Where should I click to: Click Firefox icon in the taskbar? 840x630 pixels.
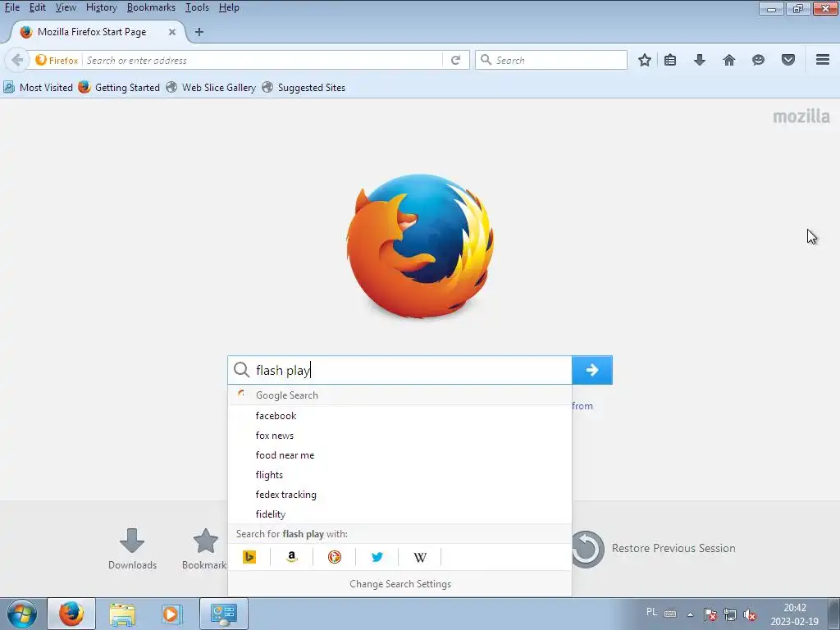pyautogui.click(x=71, y=614)
